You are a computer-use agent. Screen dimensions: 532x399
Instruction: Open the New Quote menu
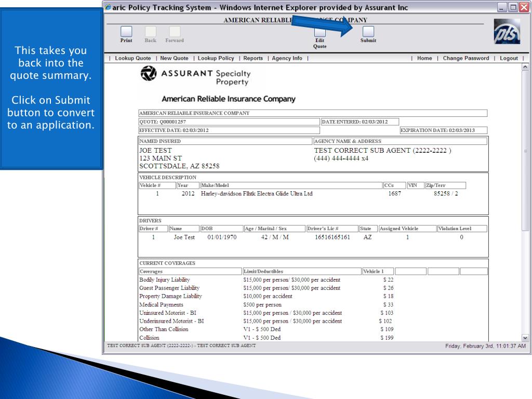coord(174,58)
